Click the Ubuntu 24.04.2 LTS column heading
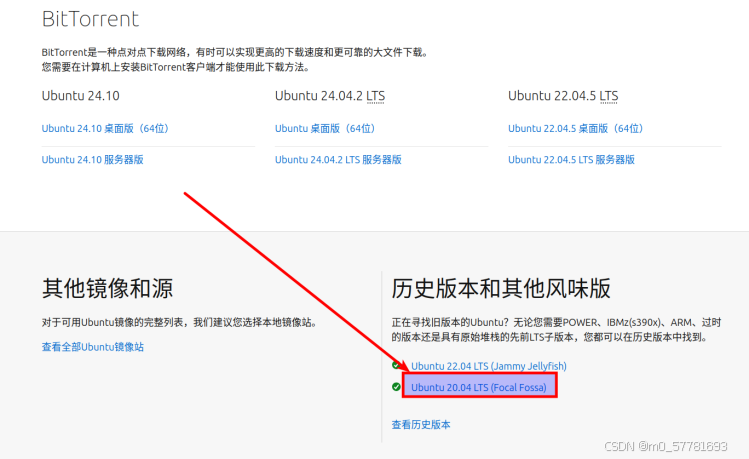The width and height of the screenshot is (749, 459). [330, 96]
